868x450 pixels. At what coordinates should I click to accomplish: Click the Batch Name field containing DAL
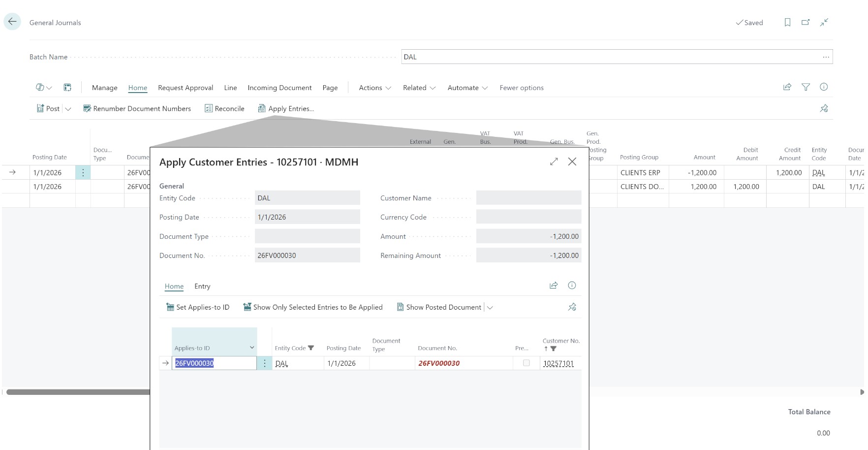(x=610, y=57)
